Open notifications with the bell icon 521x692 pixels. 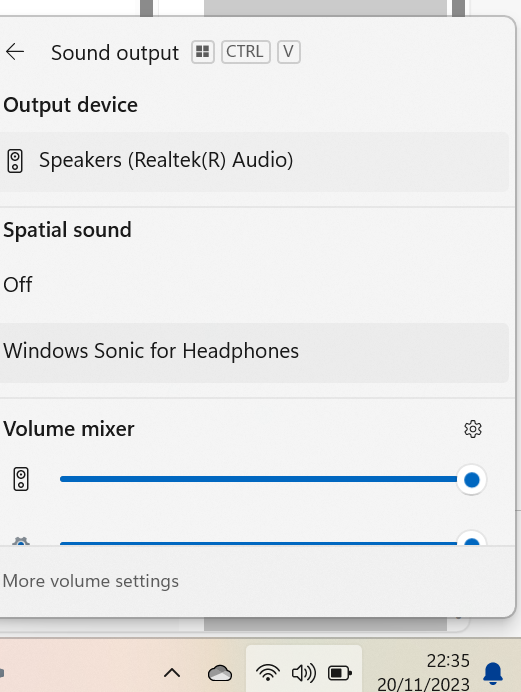pos(493,673)
